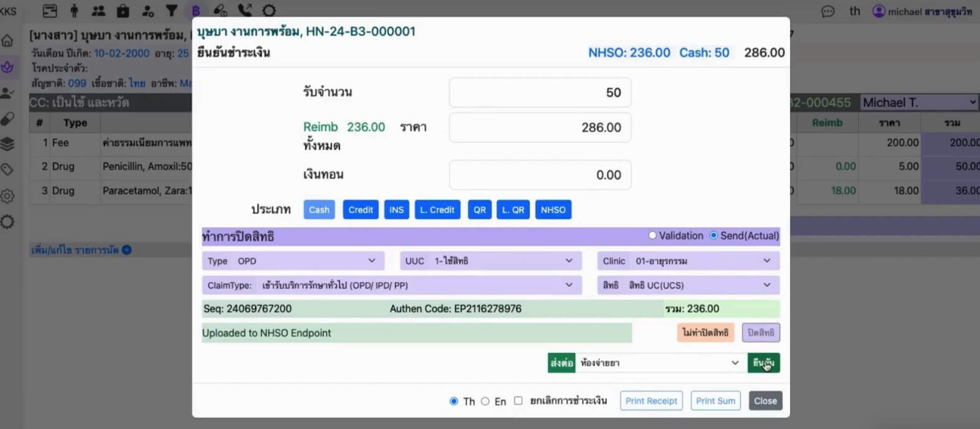Screen dimensions: 980x429
Task: Click the blue plus icon beside เพิ่ม/แก้ไข รายการนัด
Action: 127,250
